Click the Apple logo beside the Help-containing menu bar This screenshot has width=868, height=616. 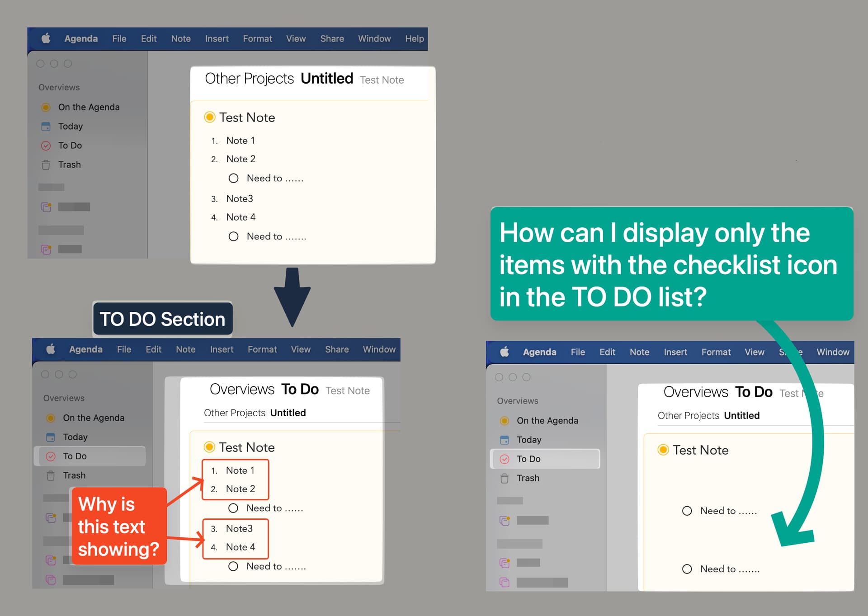click(46, 38)
